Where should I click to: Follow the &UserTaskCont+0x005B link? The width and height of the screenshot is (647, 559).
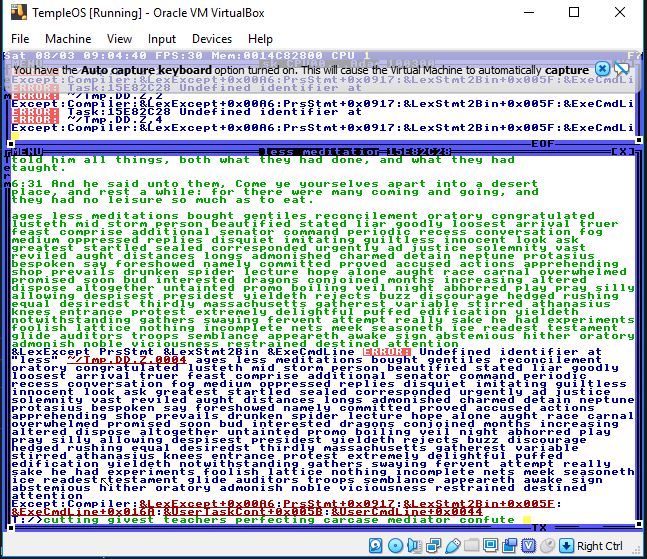[x=243, y=512]
